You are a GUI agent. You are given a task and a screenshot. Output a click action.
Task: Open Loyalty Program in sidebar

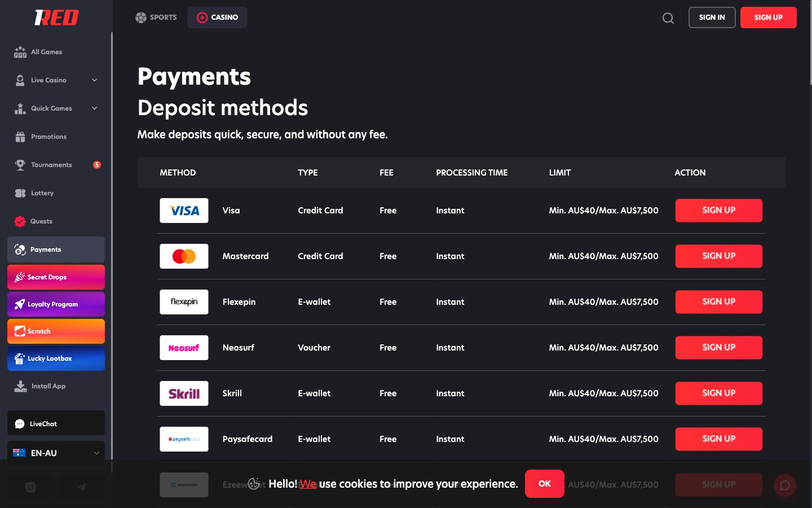click(x=56, y=304)
